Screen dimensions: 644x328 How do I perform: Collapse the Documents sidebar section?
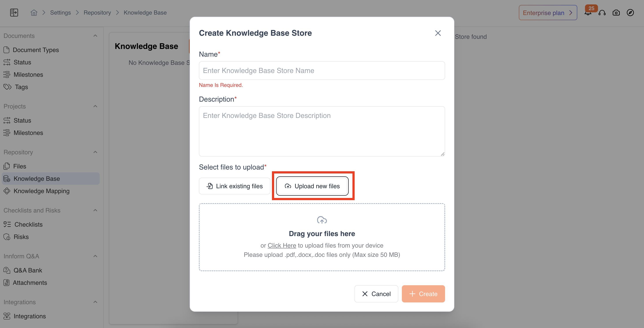(95, 36)
